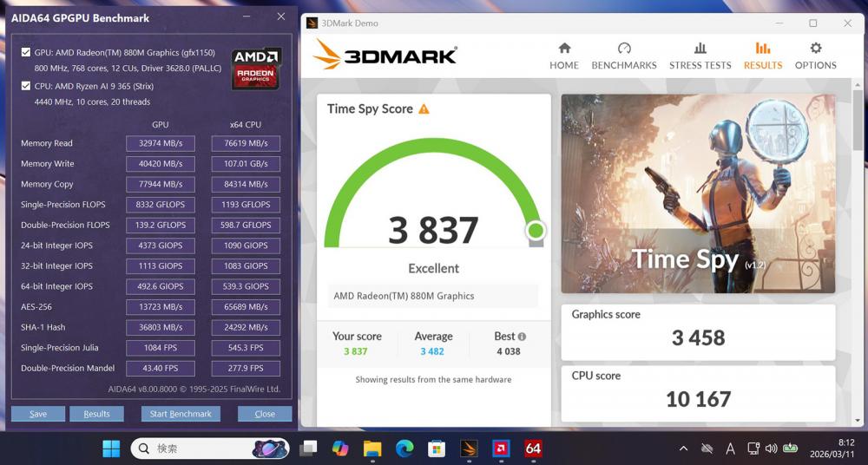Click the volume speaker tray icon
868x465 pixels.
pyautogui.click(x=771, y=449)
